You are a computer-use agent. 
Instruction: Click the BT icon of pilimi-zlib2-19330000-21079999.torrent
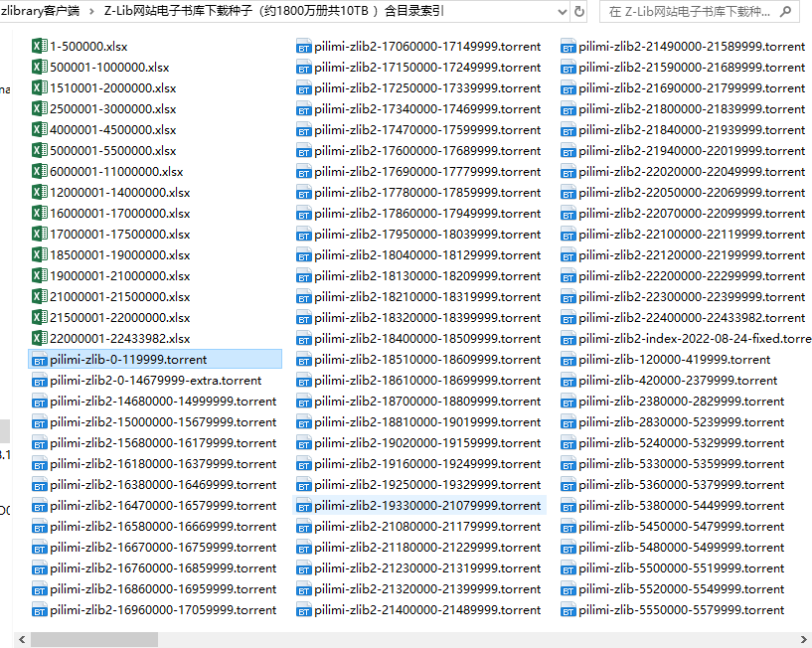[304, 506]
